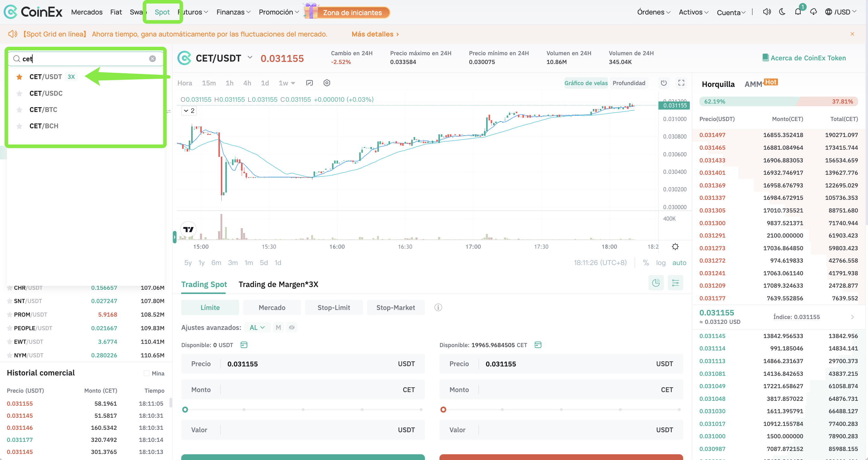Screen dimensions: 868x460
Task: Toggle the M advanced setting
Action: click(x=278, y=327)
